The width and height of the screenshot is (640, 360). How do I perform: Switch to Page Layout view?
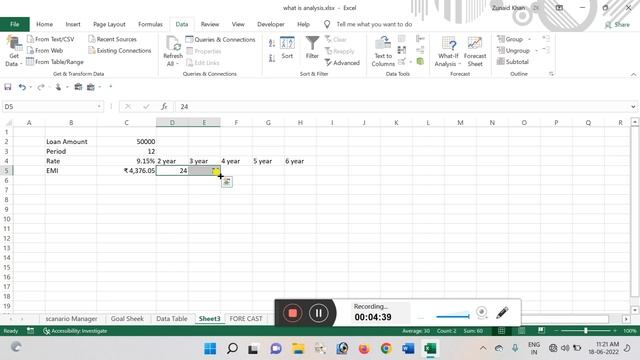[521, 331]
